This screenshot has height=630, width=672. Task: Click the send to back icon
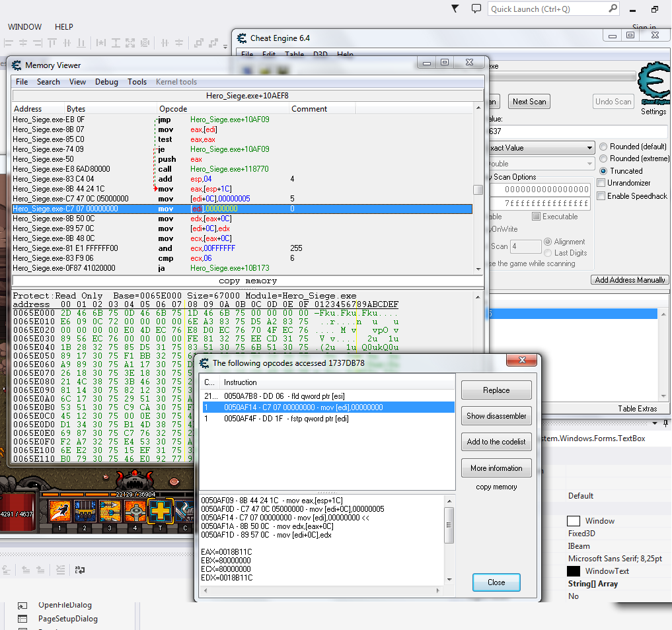[x=213, y=43]
